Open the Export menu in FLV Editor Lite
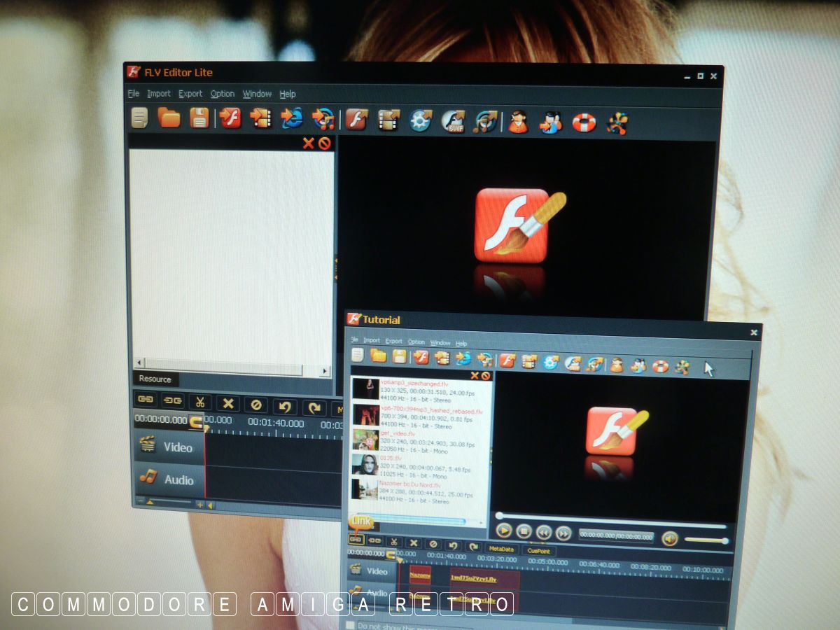 [x=190, y=94]
